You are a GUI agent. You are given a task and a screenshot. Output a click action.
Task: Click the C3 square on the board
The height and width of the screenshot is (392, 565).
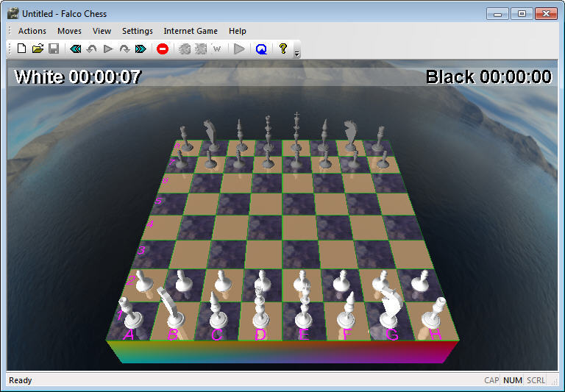[x=226, y=254]
